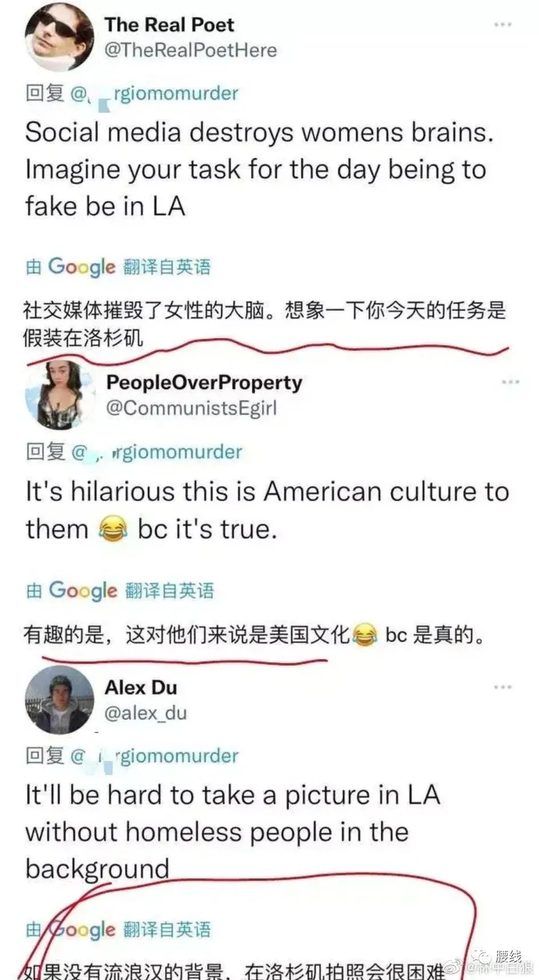This screenshot has width=539, height=980.
Task: Click the replied-to mention in first tweet
Action: coord(154,93)
